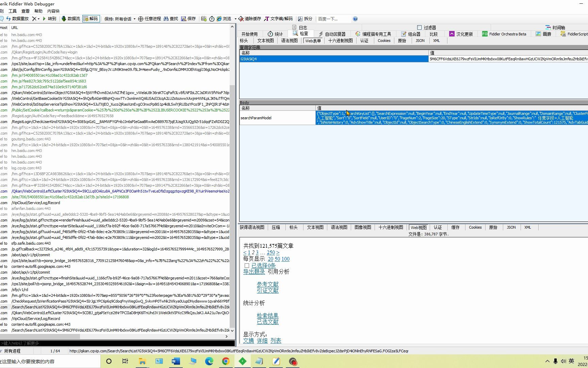The width and height of the screenshot is (588, 368).
Task: Open Microsoft Word from the taskbar
Action: 176,361
